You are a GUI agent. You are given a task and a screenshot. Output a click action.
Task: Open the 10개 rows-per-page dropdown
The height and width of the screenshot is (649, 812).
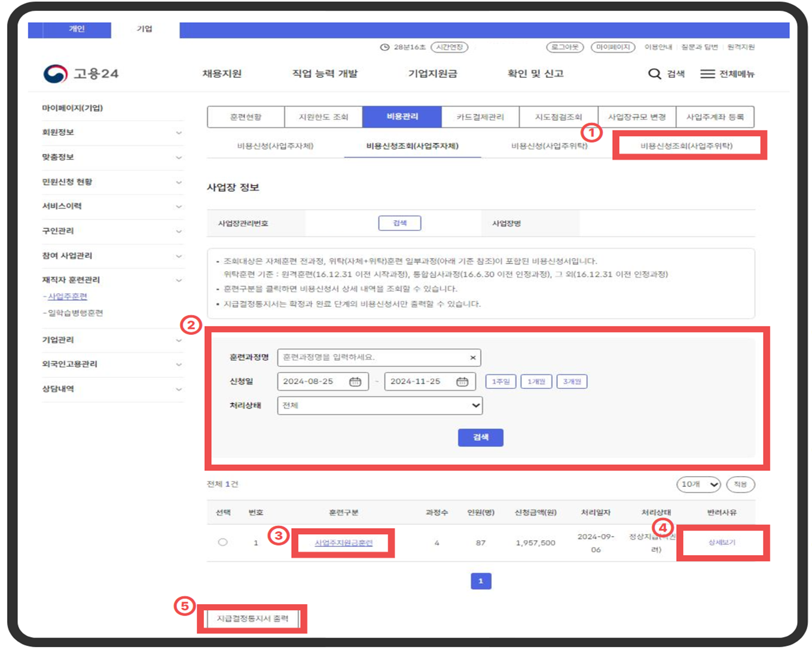698,485
